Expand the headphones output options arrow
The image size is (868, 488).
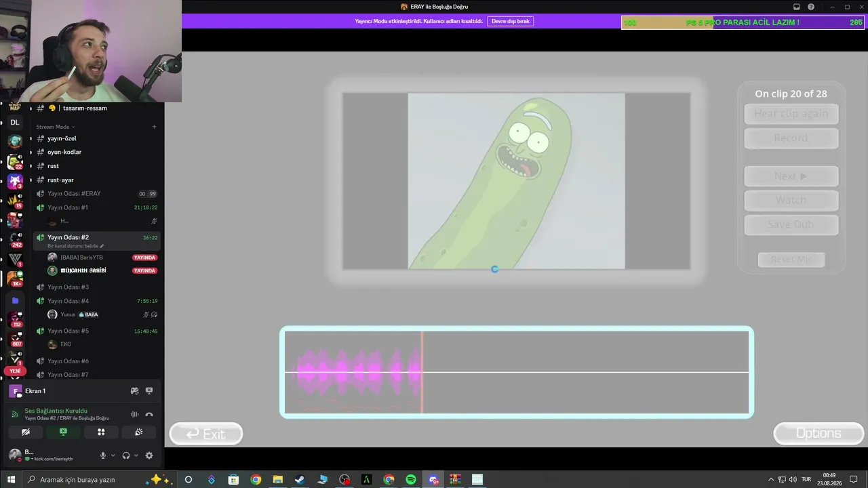coord(136,455)
